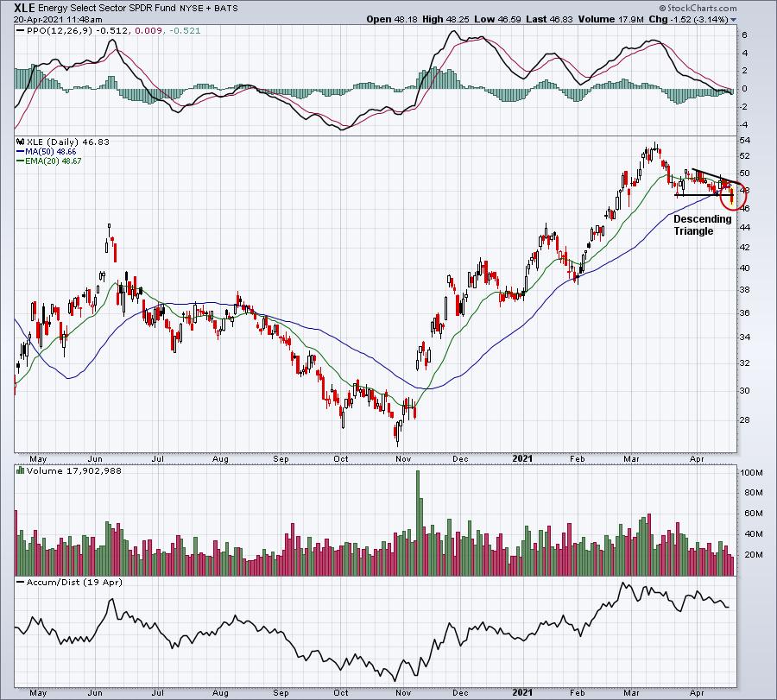The image size is (777, 700).
Task: Click the Accum/Dist (19 Apr) label
Action: (74, 582)
